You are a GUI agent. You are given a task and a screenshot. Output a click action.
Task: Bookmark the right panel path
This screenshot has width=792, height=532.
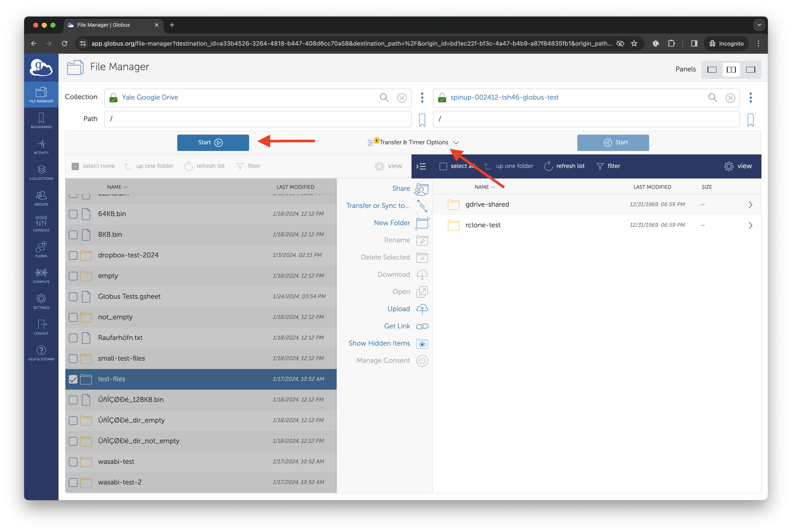click(x=750, y=120)
